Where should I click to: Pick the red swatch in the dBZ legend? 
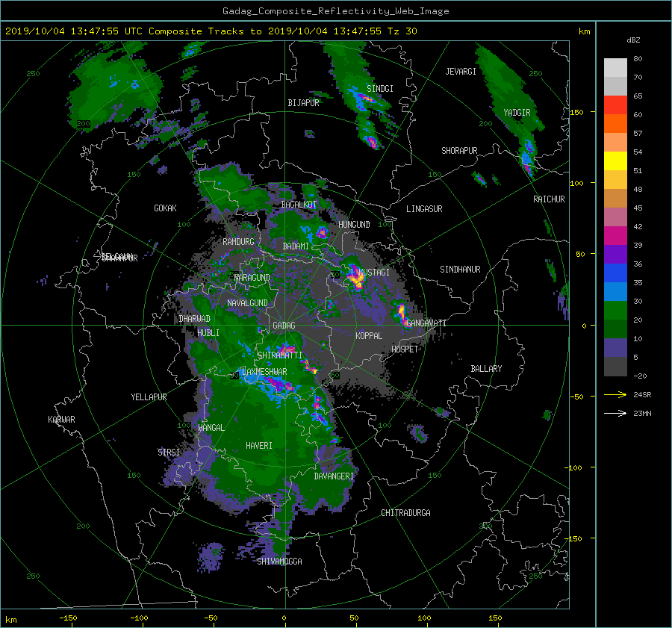(x=615, y=105)
